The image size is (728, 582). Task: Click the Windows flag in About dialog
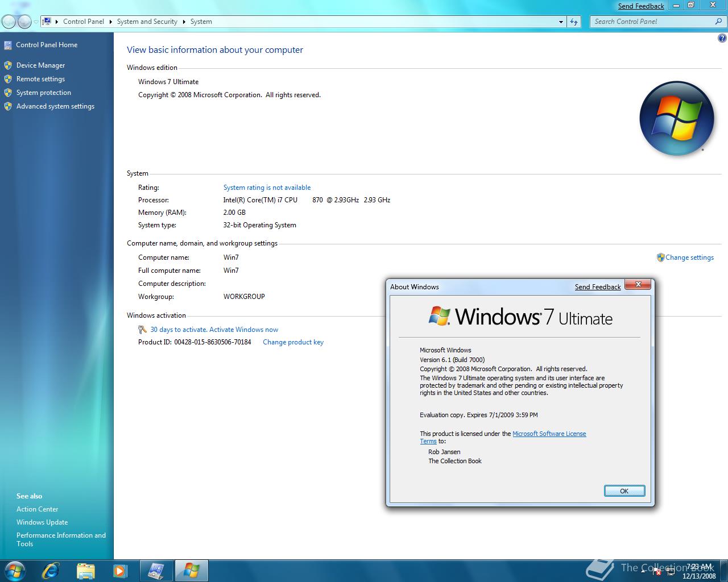click(x=439, y=316)
